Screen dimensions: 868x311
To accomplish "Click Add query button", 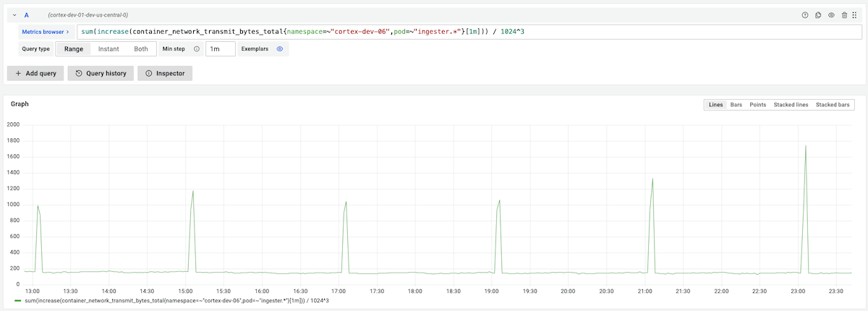I will (35, 73).
